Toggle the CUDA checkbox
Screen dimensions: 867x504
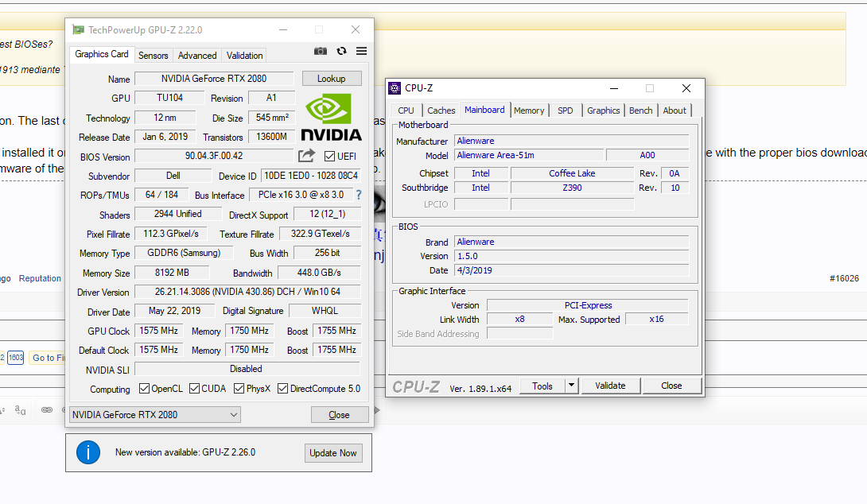[x=194, y=389]
